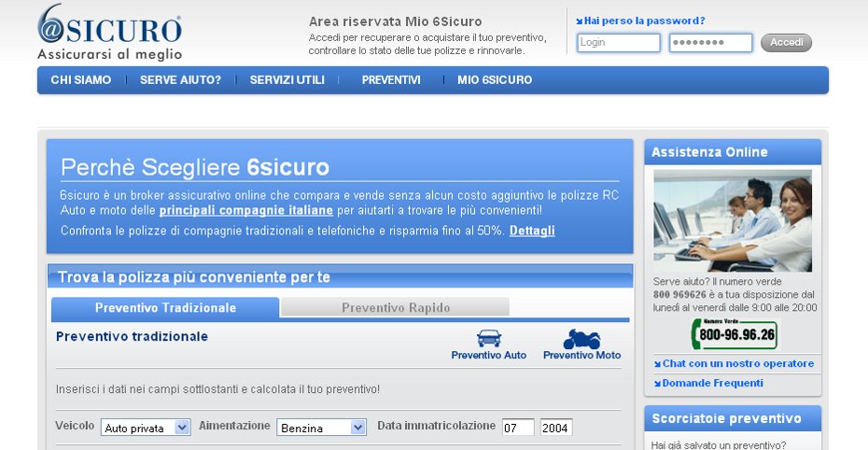868x450 pixels.
Task: Click the Scorciatoie preventivo panel header
Action: point(733,418)
